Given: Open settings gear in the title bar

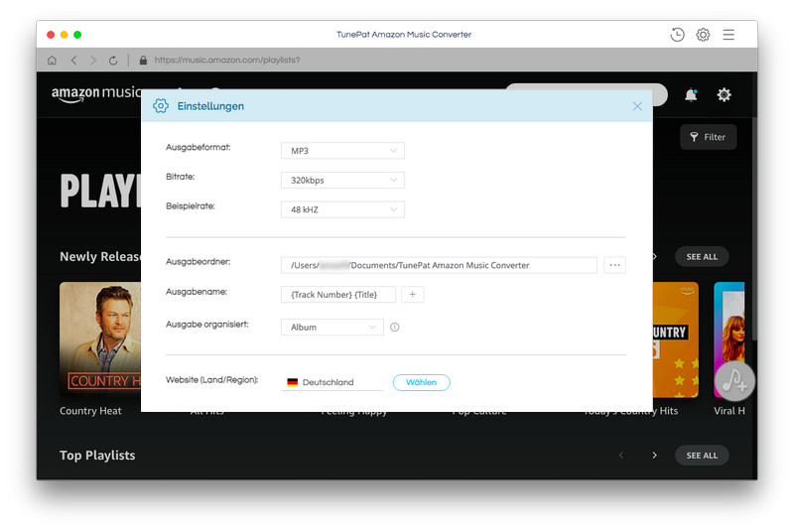Looking at the screenshot, I should tap(703, 35).
